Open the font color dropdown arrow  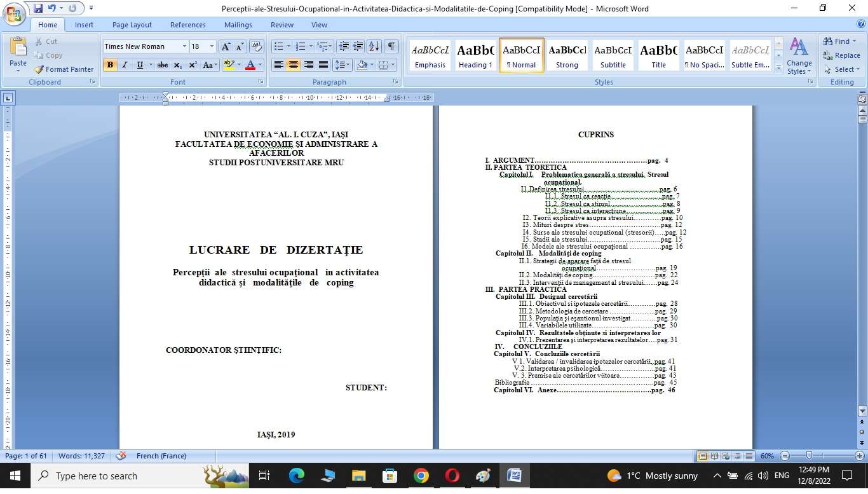(261, 65)
